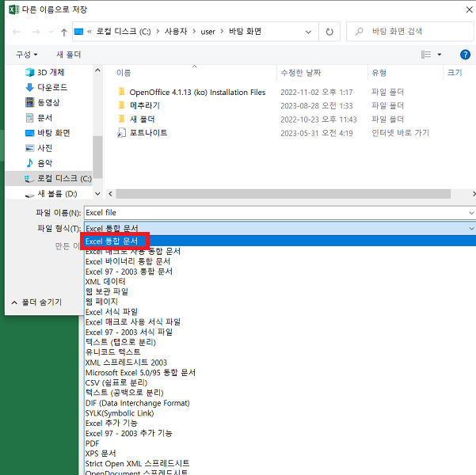Select the 새 폴더 folder in file list

(x=136, y=120)
